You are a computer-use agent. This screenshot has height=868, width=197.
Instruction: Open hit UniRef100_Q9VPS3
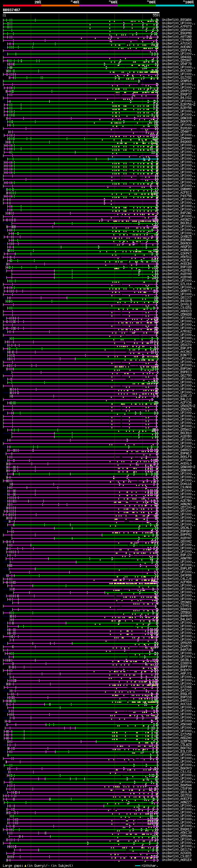177,91
